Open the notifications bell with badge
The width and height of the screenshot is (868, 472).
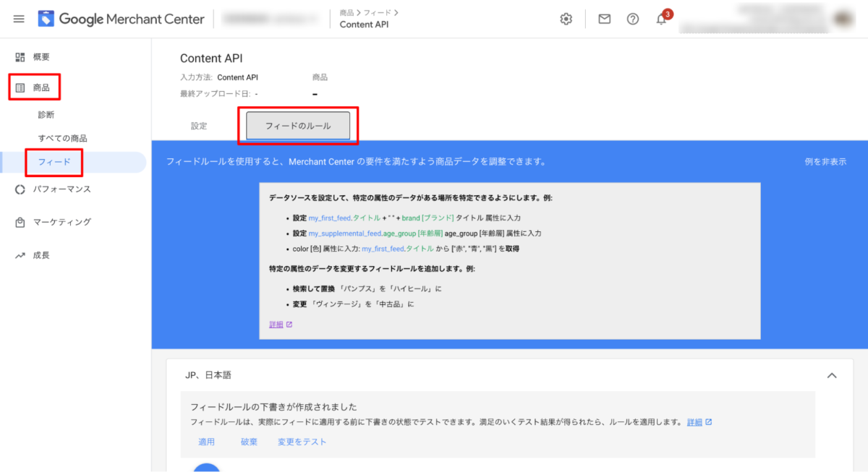pos(663,18)
